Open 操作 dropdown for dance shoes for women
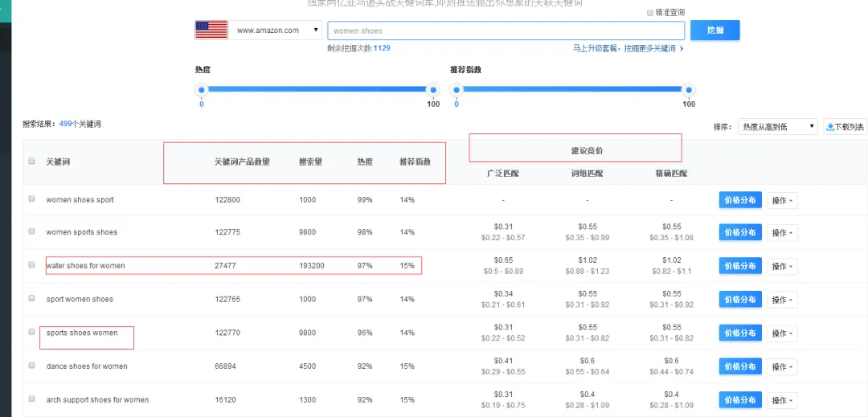This screenshot has height=417, width=868. tap(782, 366)
